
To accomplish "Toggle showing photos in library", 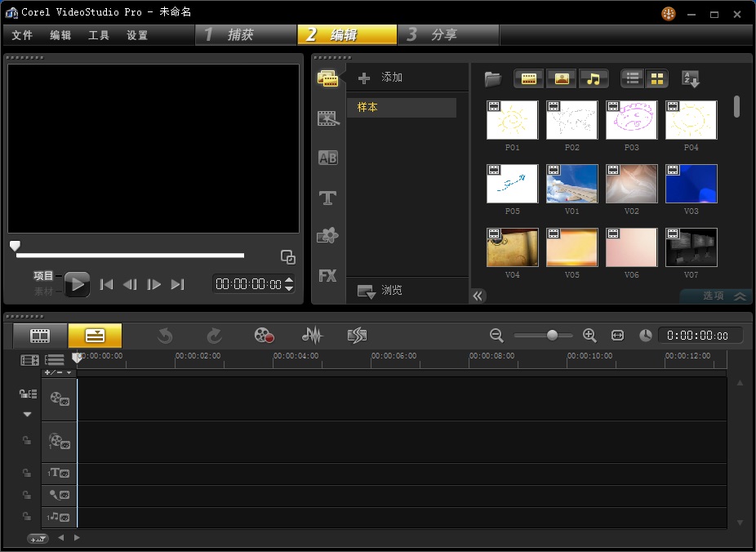I will pyautogui.click(x=562, y=79).
